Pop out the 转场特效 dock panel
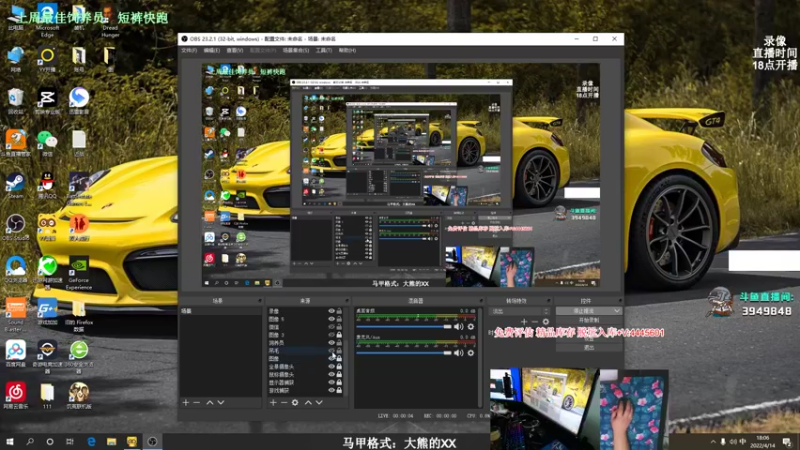 (x=548, y=301)
